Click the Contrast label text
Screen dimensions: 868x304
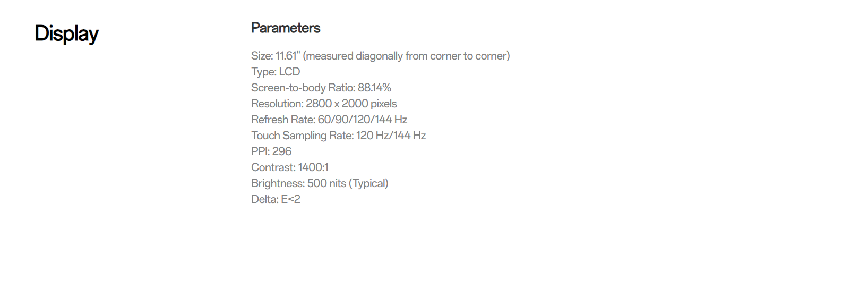tap(273, 167)
